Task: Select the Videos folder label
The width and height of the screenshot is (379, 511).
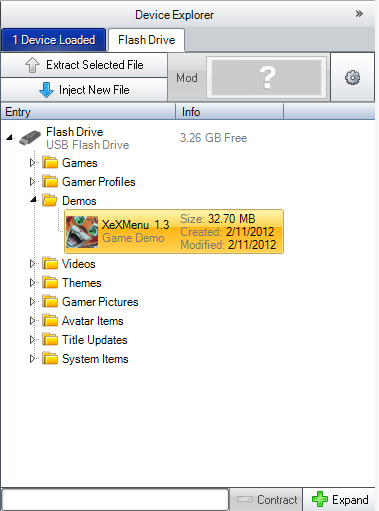Action: (79, 264)
